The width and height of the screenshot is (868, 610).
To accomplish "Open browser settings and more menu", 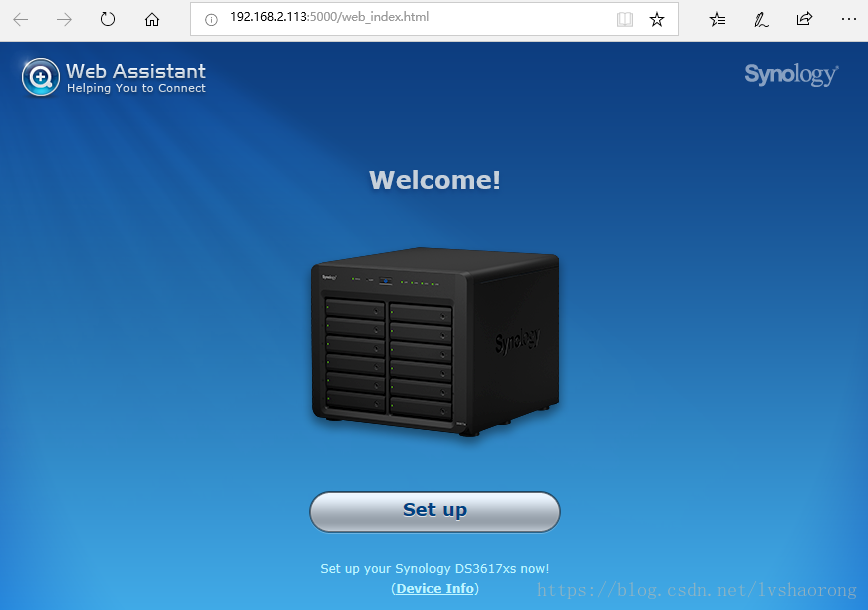I will pos(849,19).
